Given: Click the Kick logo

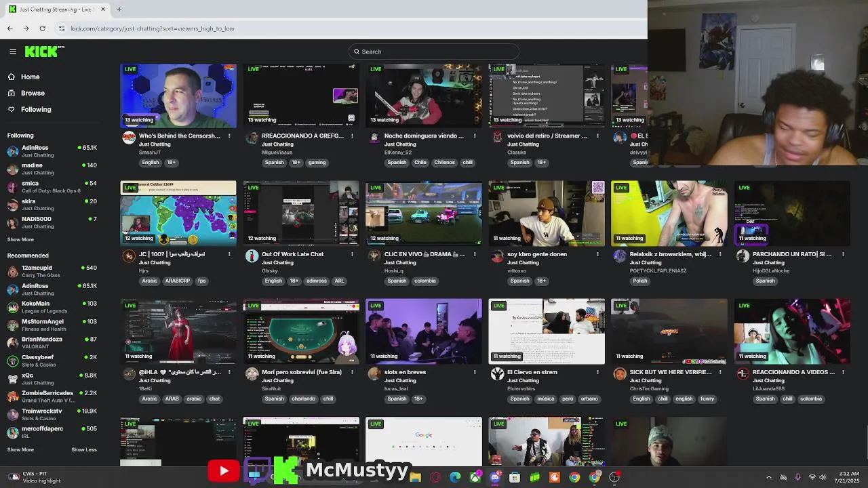Looking at the screenshot, I should tap(45, 52).
